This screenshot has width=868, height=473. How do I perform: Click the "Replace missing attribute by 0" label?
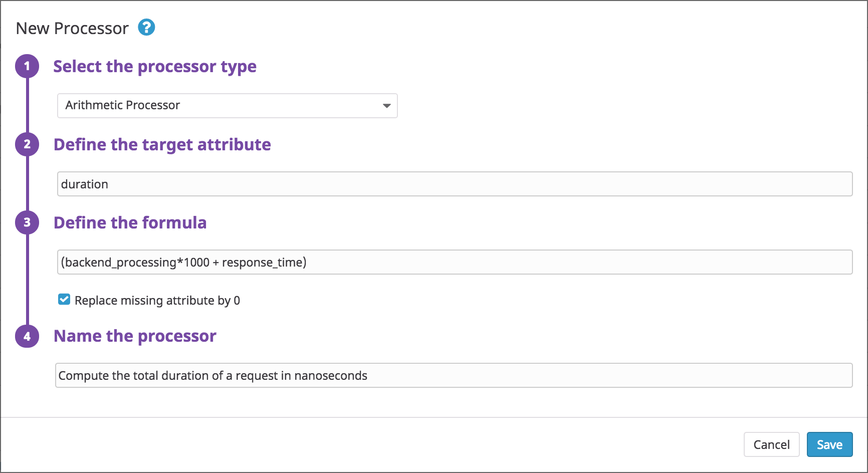pos(157,301)
